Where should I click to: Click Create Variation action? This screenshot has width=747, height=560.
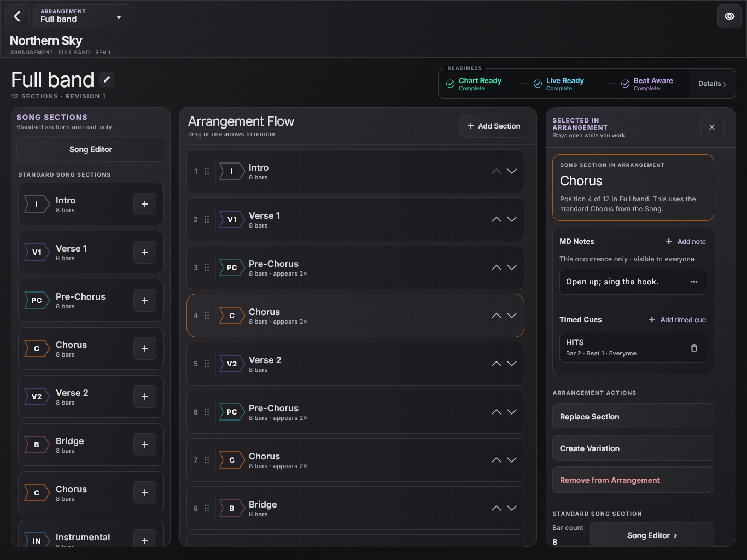[633, 448]
